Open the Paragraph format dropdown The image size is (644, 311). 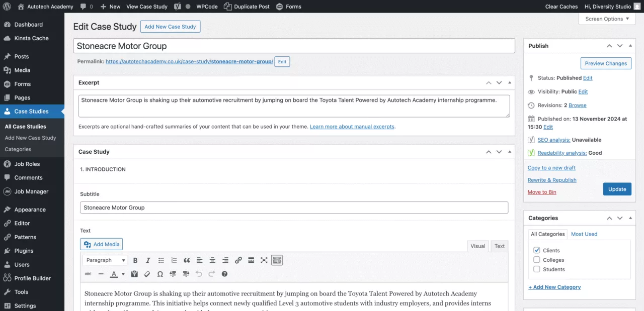point(106,260)
